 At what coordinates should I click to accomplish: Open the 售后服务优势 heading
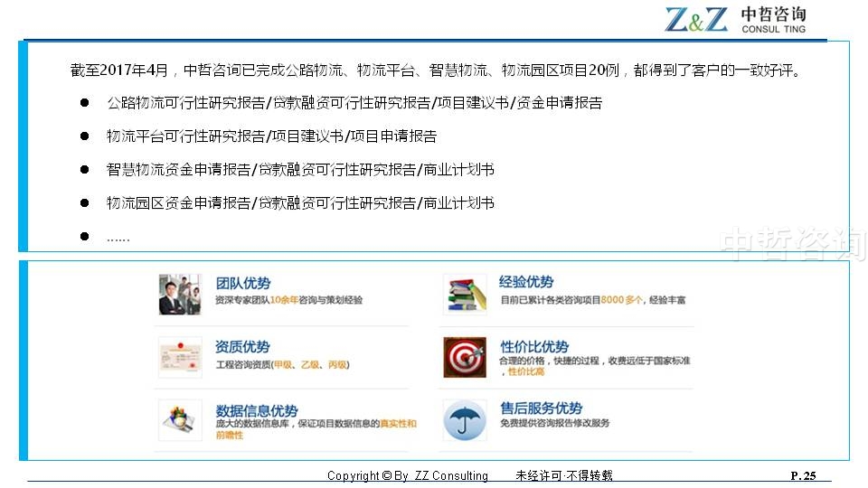click(x=541, y=408)
